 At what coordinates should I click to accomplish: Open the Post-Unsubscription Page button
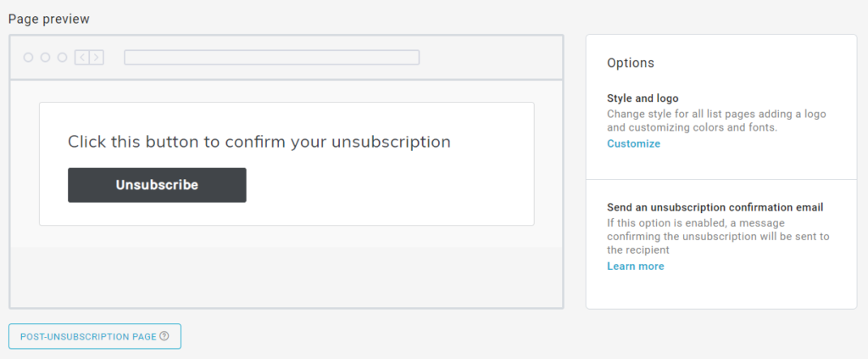click(x=88, y=336)
